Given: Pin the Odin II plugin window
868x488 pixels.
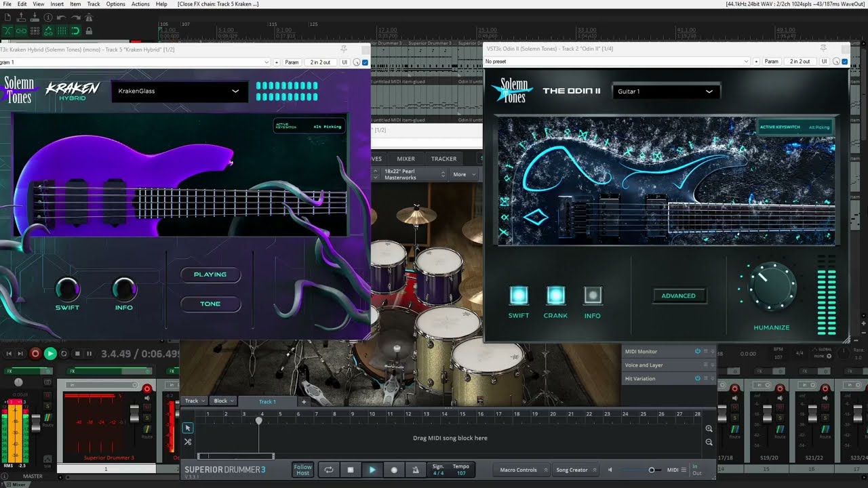Looking at the screenshot, I should click(x=823, y=49).
